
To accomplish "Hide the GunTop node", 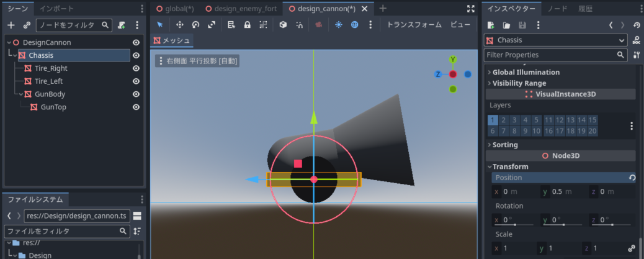I will (x=136, y=107).
